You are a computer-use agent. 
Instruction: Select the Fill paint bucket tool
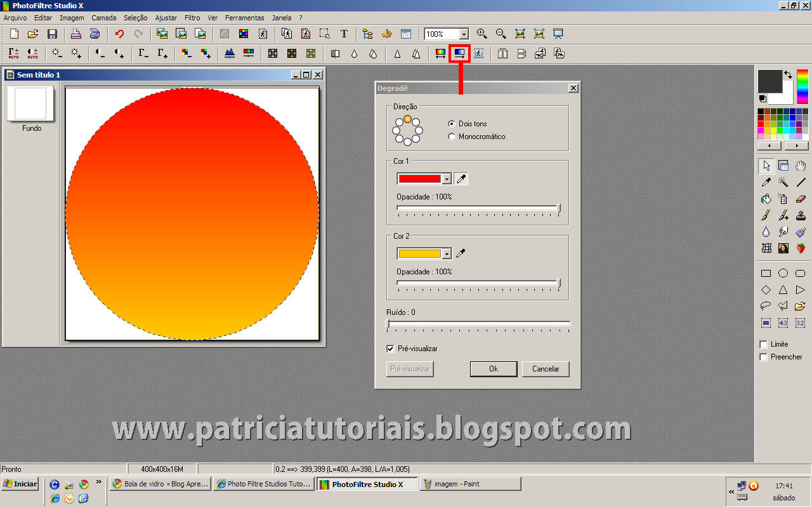point(766,199)
